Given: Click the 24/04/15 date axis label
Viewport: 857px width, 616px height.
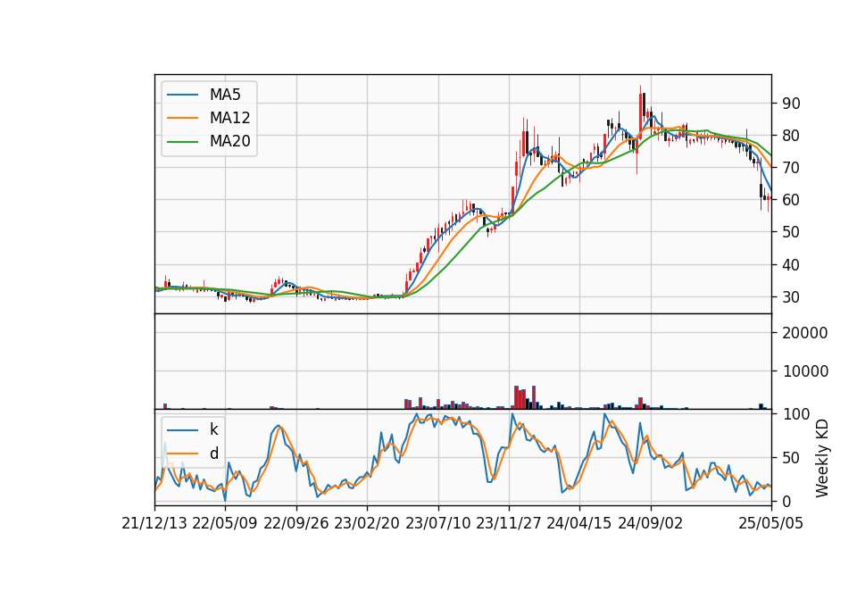Looking at the screenshot, I should click(x=578, y=524).
